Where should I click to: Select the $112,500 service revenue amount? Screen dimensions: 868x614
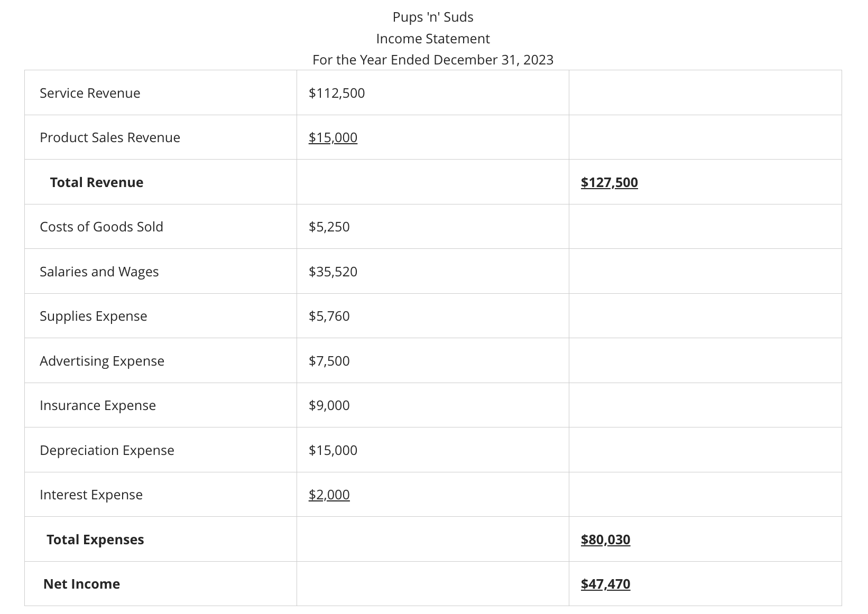point(337,93)
